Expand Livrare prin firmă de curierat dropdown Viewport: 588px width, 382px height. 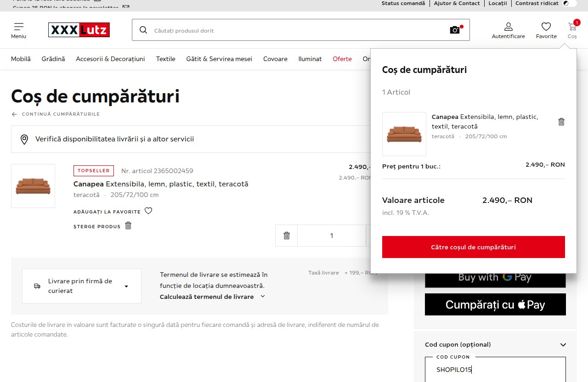coord(82,286)
